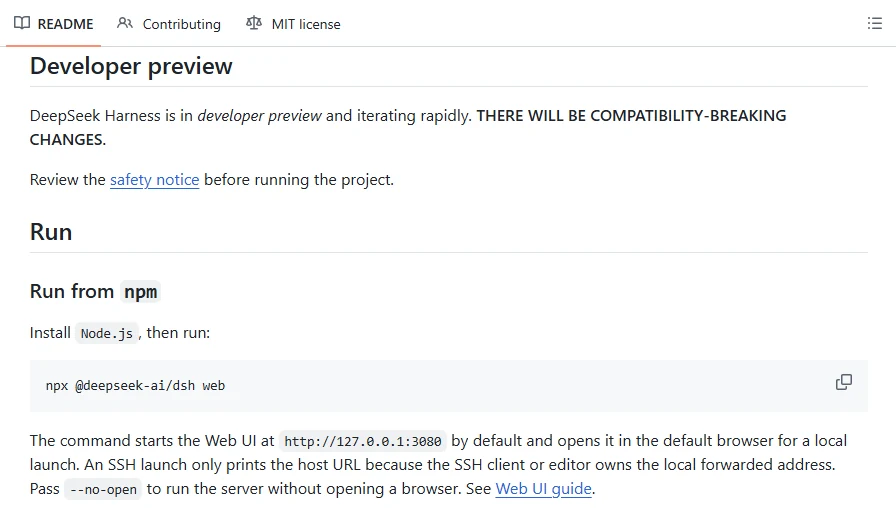Click the Run from npm heading
Image resolution: width=896 pixels, height=508 pixels.
[x=95, y=291]
